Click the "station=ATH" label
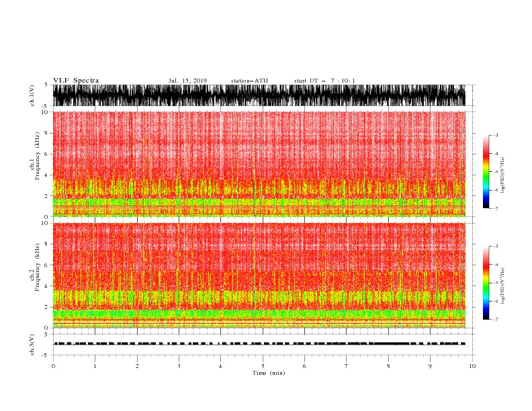Image resolution: width=532 pixels, height=411 pixels. click(249, 81)
